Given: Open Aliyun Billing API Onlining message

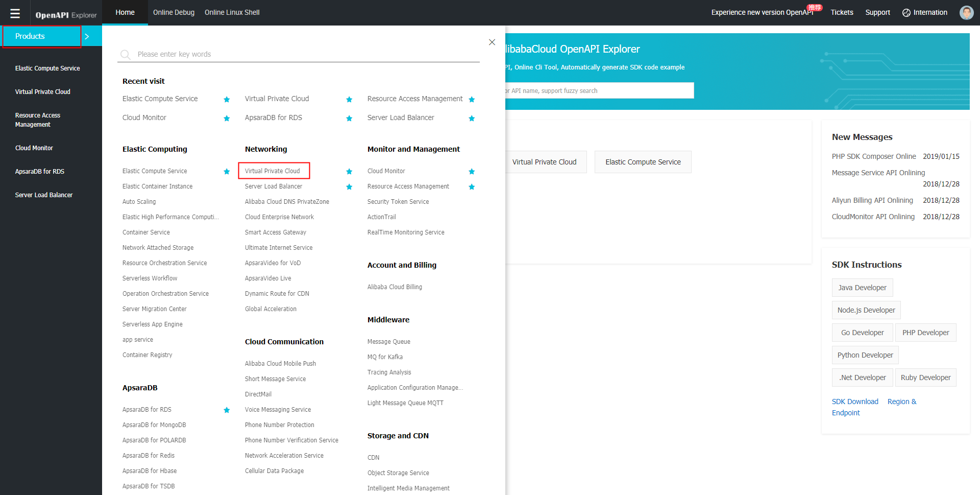Looking at the screenshot, I should tap(872, 200).
